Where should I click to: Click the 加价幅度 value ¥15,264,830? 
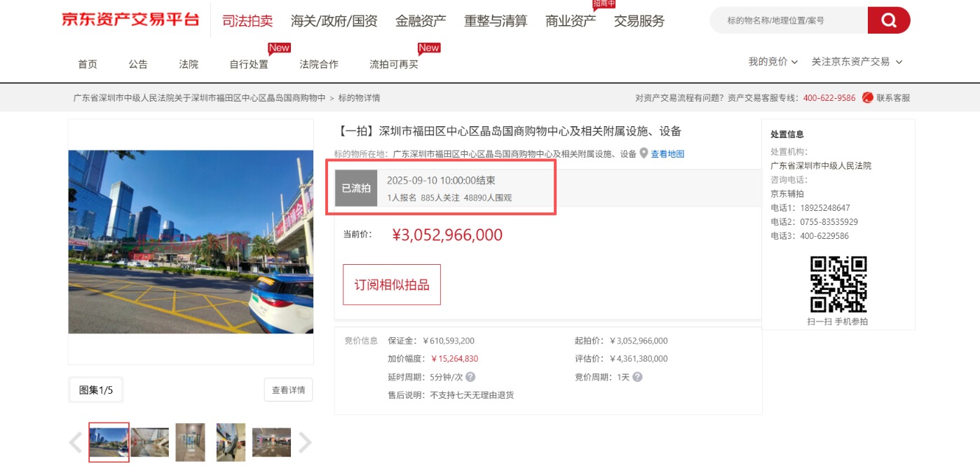point(454,359)
